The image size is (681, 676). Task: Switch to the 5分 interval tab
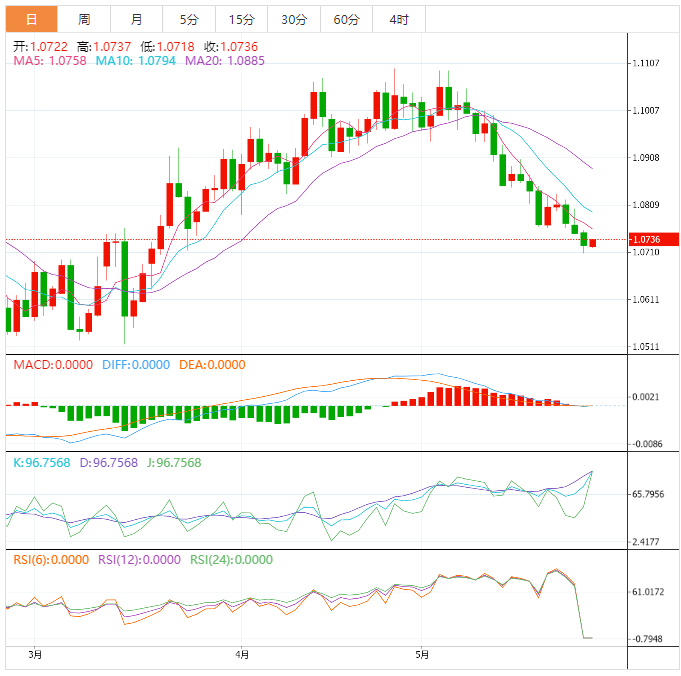click(189, 20)
